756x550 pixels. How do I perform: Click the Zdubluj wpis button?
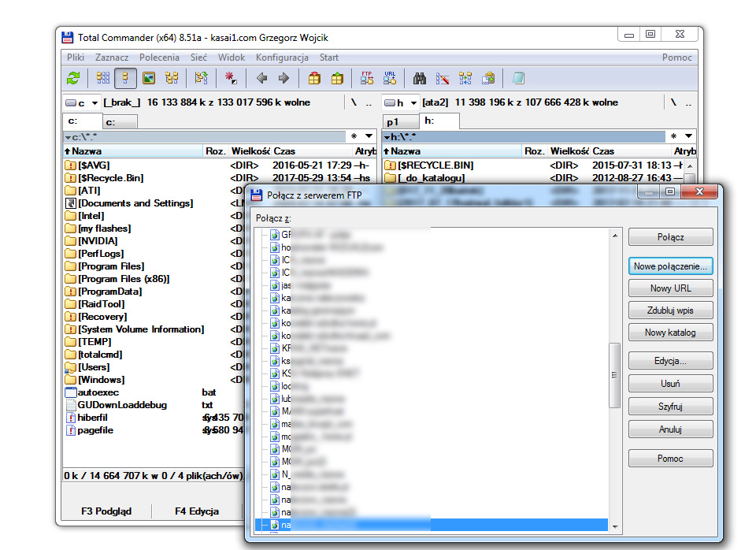671,310
